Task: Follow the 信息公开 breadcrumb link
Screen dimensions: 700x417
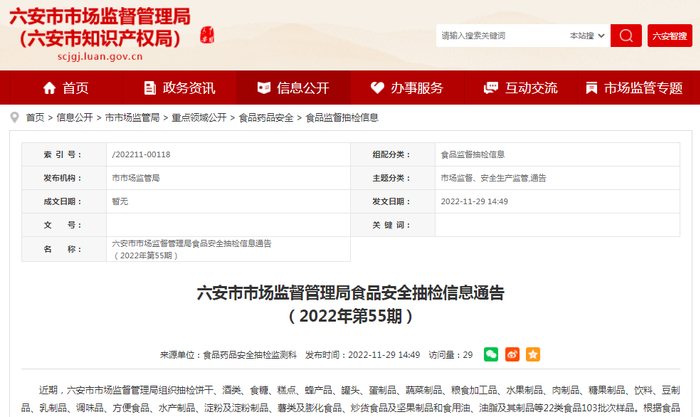Action: [x=74, y=117]
